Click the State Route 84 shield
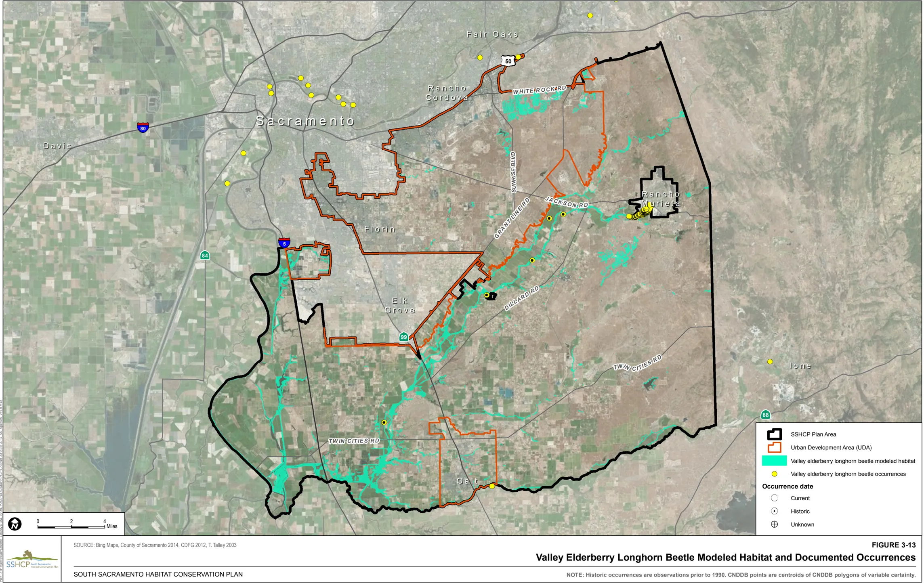Viewport: 924px width, 583px height. (x=205, y=255)
